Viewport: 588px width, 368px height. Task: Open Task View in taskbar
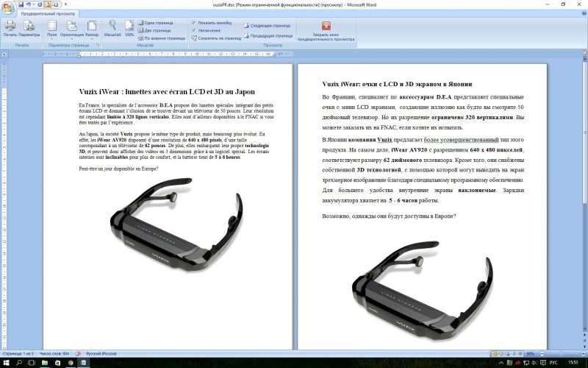click(x=32, y=363)
